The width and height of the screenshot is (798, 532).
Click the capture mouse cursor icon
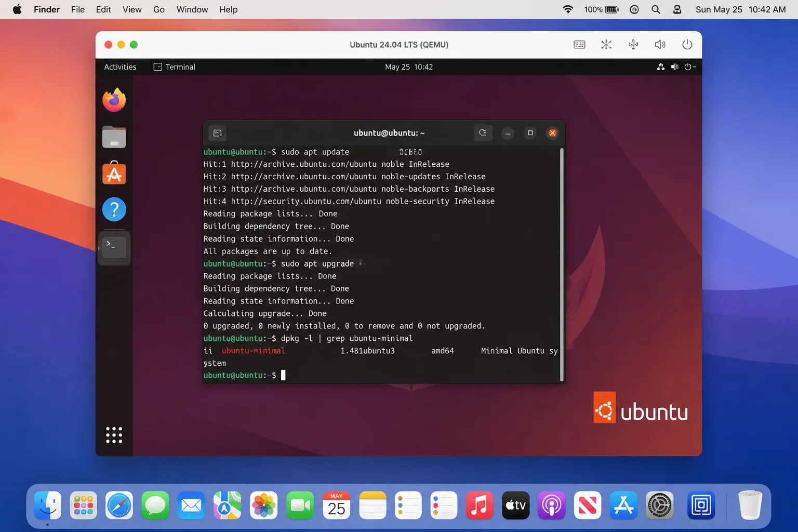click(x=606, y=45)
